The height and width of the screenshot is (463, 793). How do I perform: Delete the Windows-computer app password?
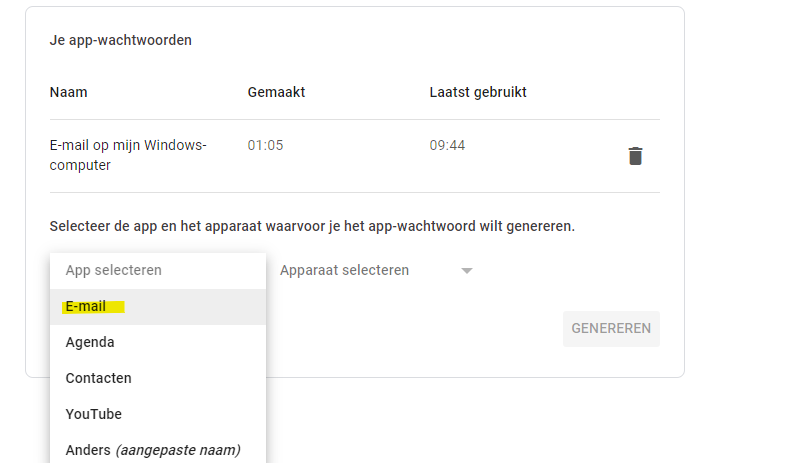[635, 156]
